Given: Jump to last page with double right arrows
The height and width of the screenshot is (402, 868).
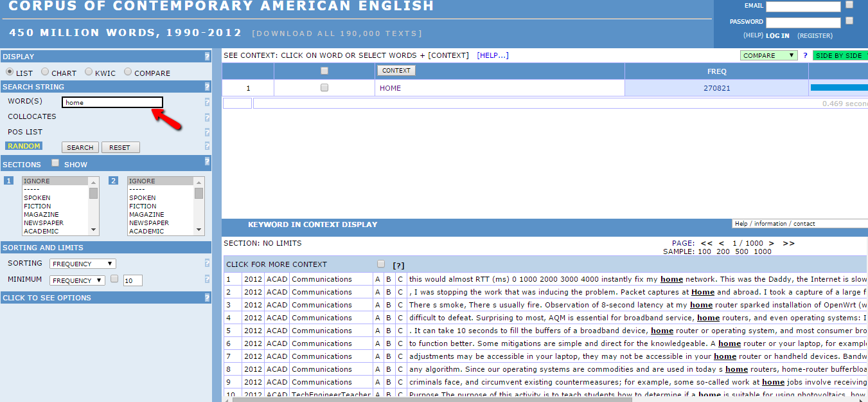Looking at the screenshot, I should pos(788,243).
